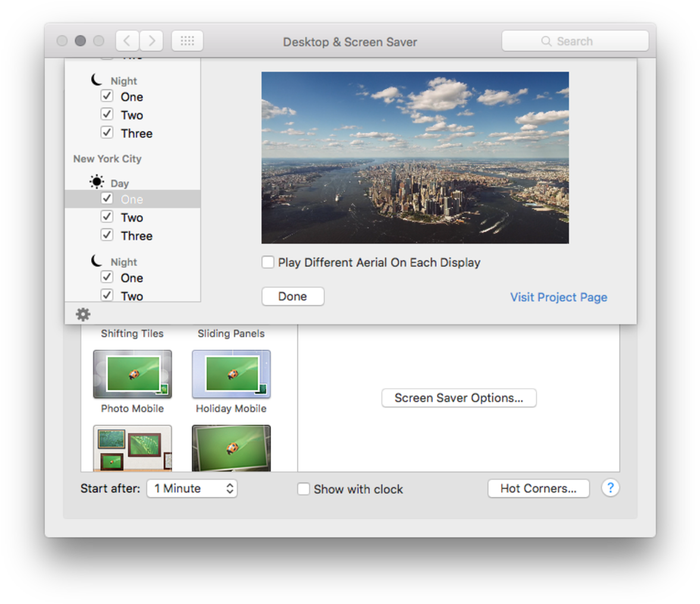Click the Done button

pos(293,296)
